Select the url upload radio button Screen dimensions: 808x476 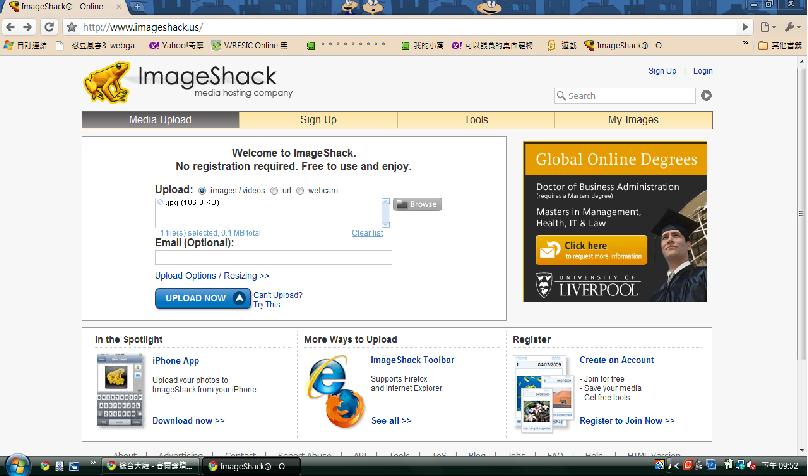274,191
